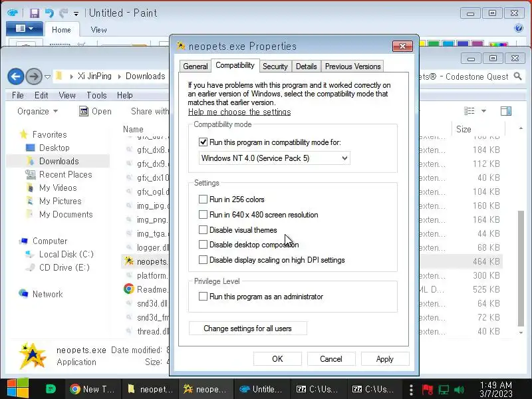Enable Run in 640 x 480 screen resolution
The image size is (532, 399).
click(x=203, y=214)
